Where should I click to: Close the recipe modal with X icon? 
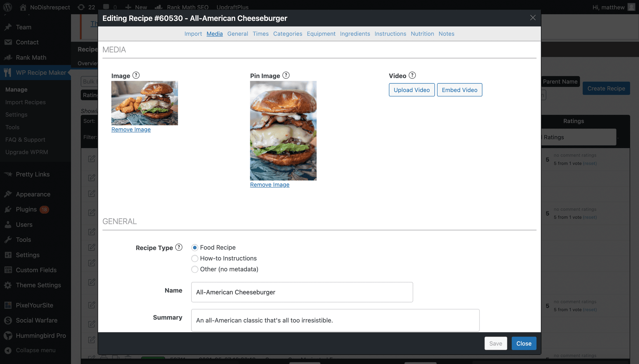point(533,18)
